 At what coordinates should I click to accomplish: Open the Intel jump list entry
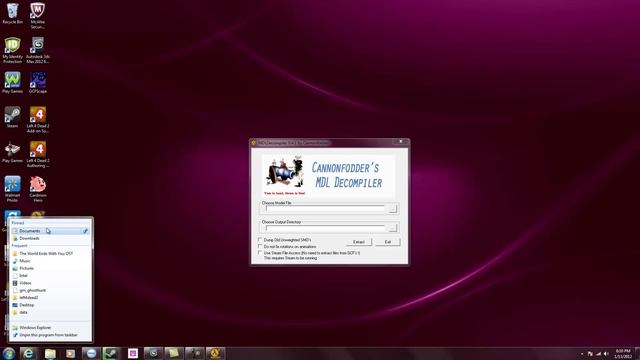click(50, 276)
